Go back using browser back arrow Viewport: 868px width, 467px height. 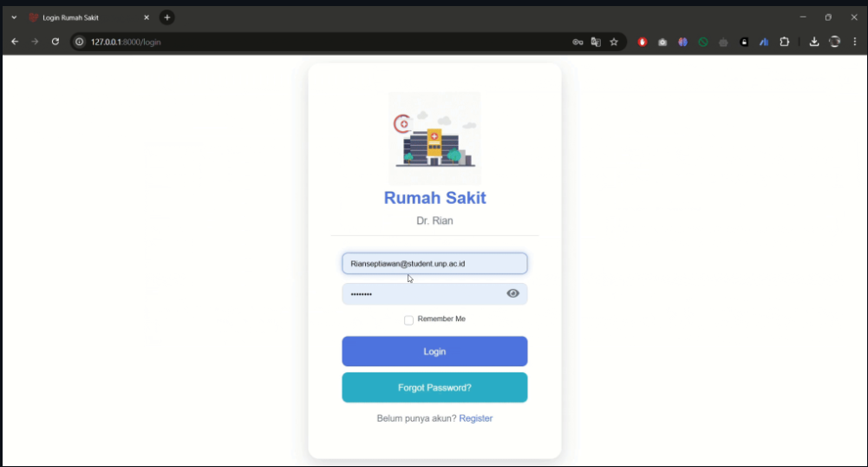pyautogui.click(x=15, y=42)
